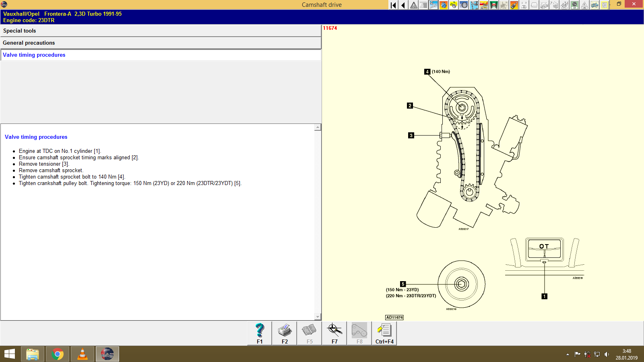This screenshot has height=362, width=644.
Task: Select the Valve timing procedures tab heading
Action: point(34,55)
